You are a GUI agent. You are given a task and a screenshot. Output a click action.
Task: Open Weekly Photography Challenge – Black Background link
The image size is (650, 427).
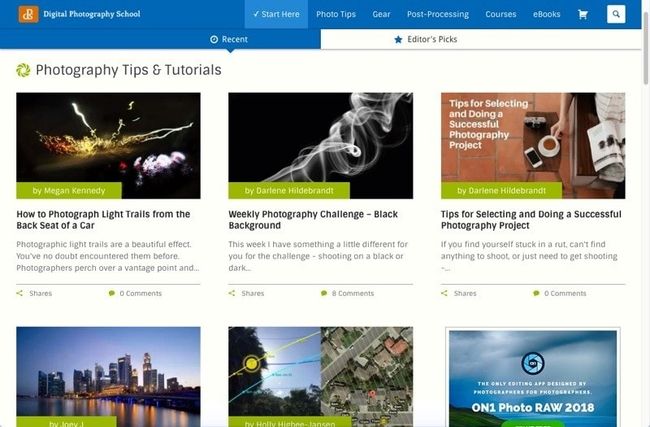[313, 220]
